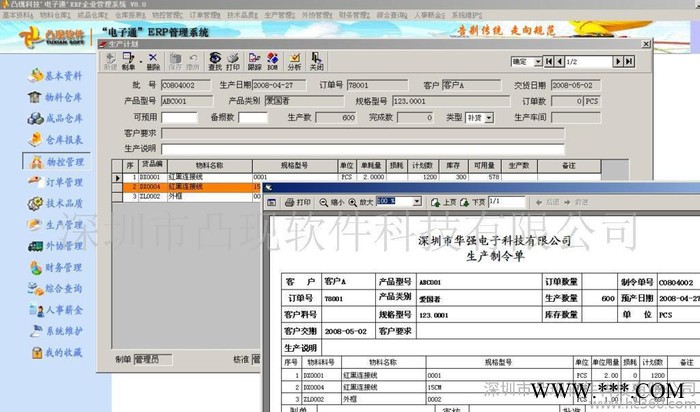Click the 生产说明 text field
Image resolution: width=700 pixels, height=412 pixels.
click(x=363, y=149)
